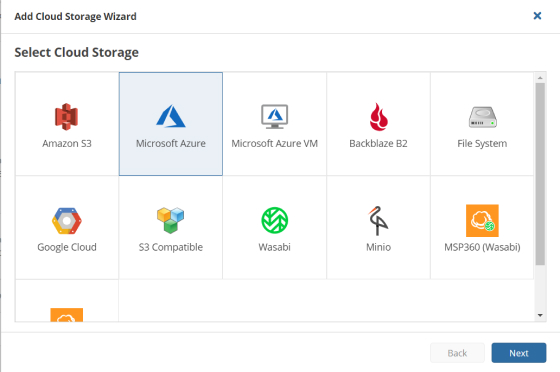Choose the Minio bird icon

pyautogui.click(x=378, y=221)
